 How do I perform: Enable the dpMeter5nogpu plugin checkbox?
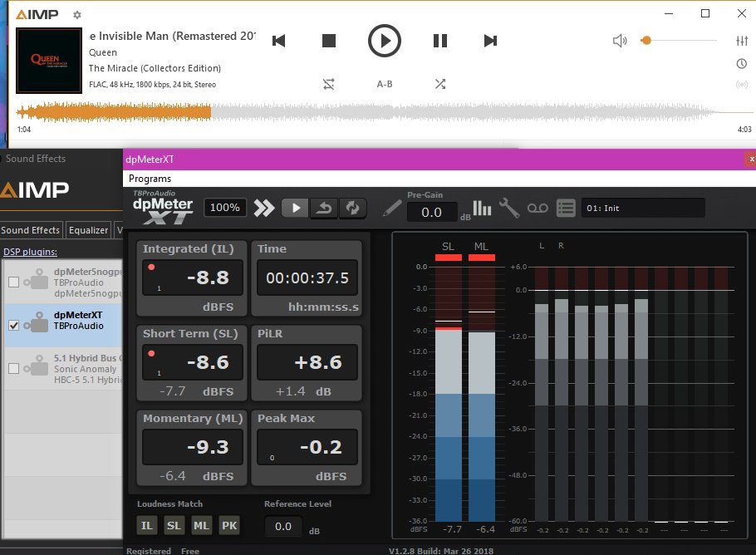click(x=14, y=282)
